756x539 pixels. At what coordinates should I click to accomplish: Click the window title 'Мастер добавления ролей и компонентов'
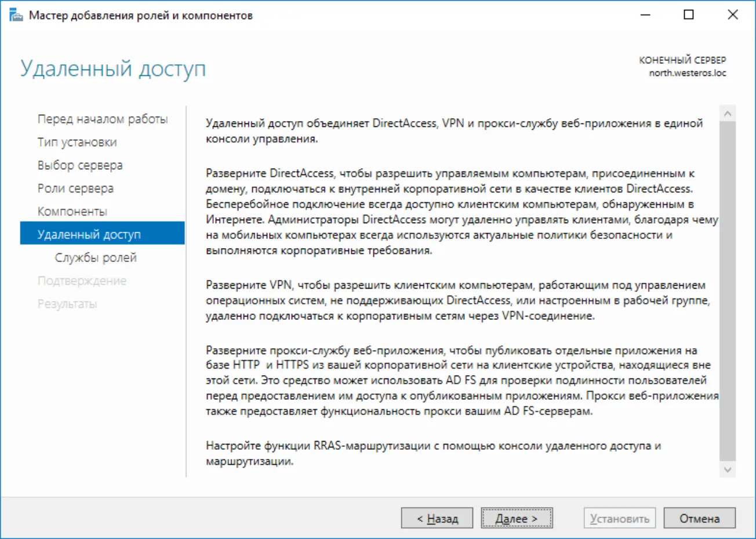pos(141,16)
